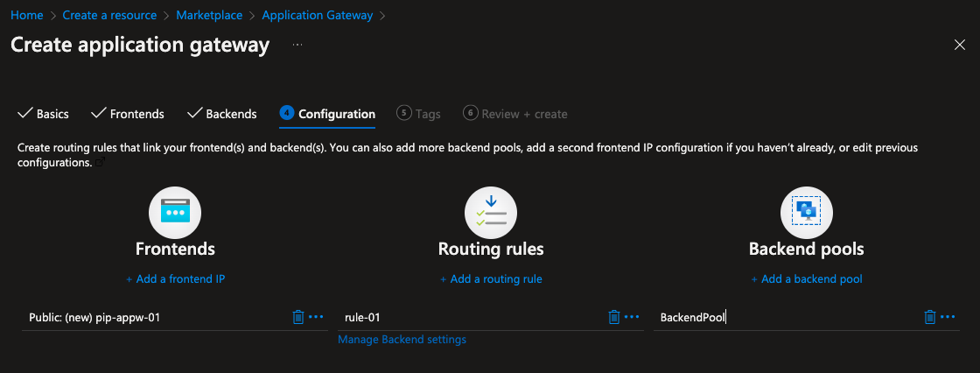Switch to the Basics tab

[x=44, y=114]
